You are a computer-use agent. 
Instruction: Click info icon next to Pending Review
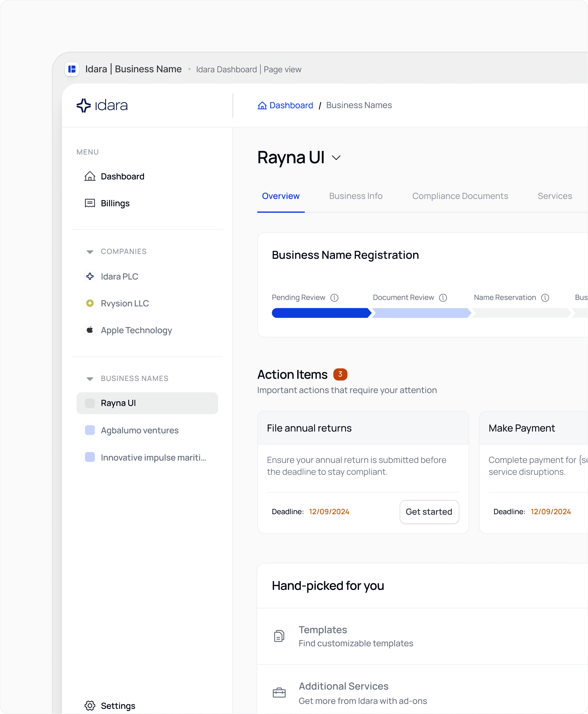[x=334, y=298]
